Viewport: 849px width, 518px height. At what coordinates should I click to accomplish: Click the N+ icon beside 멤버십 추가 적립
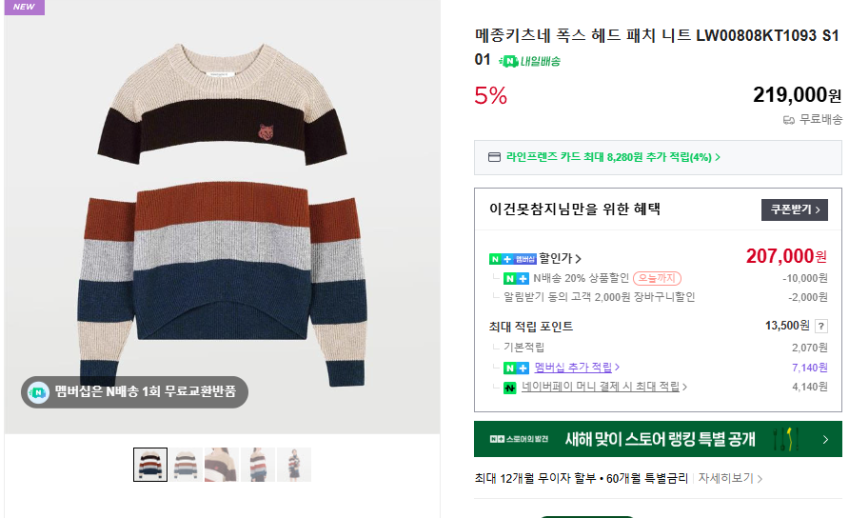click(516, 368)
